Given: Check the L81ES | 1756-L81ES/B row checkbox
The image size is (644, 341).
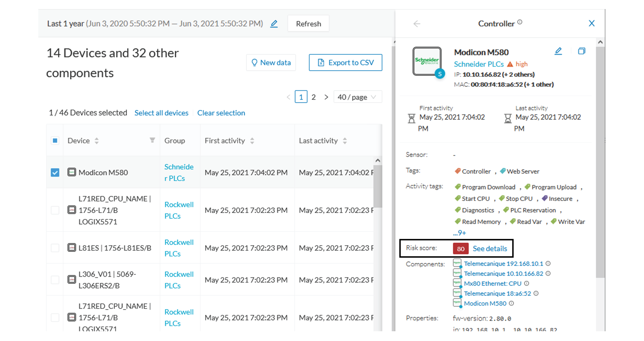Looking at the screenshot, I should click(x=55, y=248).
